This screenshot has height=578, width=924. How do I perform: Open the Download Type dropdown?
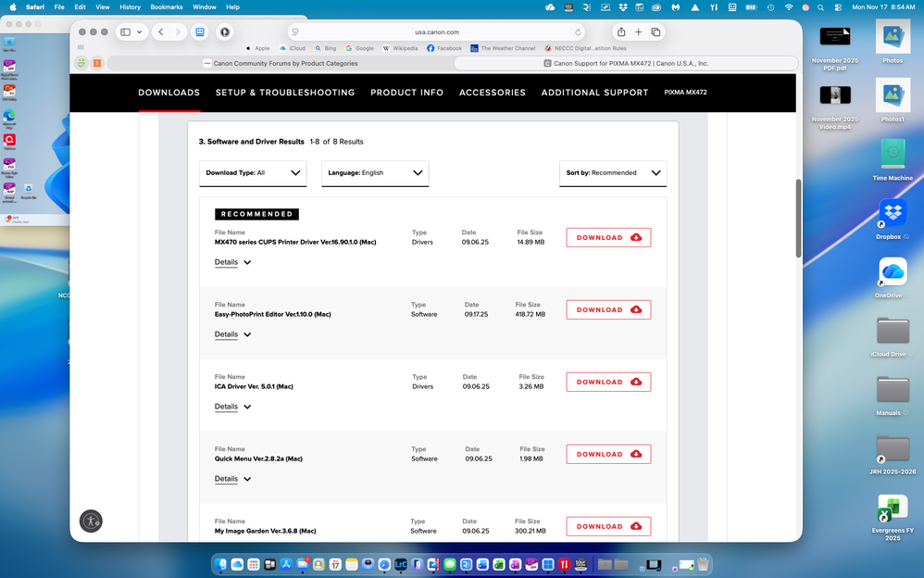pos(252,173)
